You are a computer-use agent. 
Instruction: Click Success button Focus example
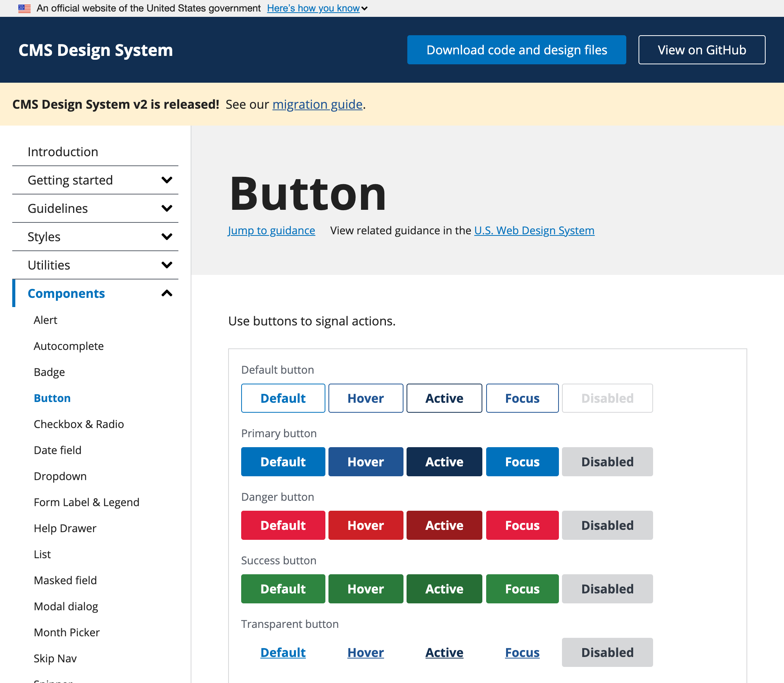pos(523,589)
